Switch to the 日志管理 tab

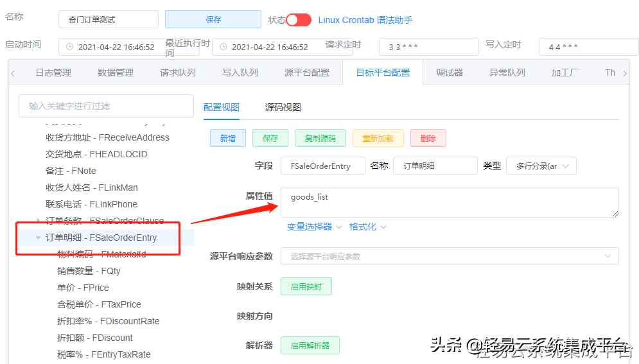point(53,73)
